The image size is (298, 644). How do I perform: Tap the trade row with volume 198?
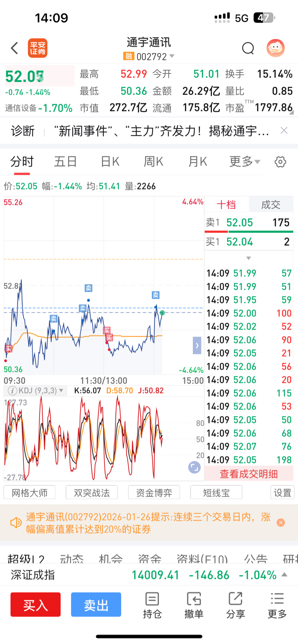click(x=249, y=460)
